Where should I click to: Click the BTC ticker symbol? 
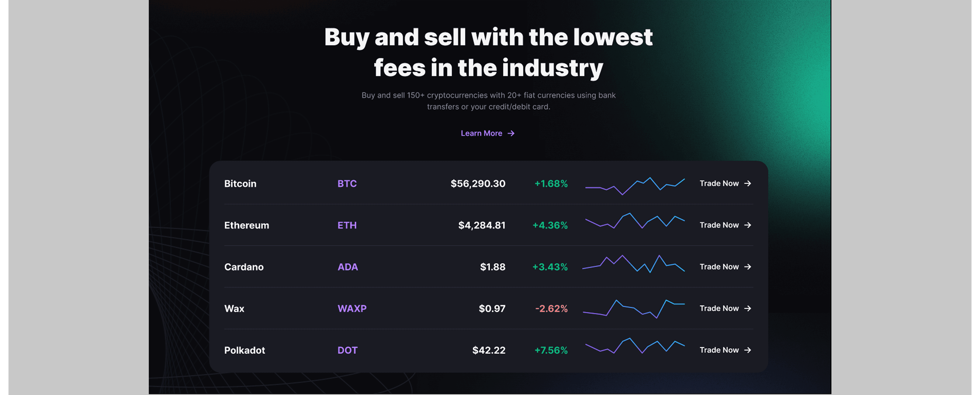coord(347,184)
